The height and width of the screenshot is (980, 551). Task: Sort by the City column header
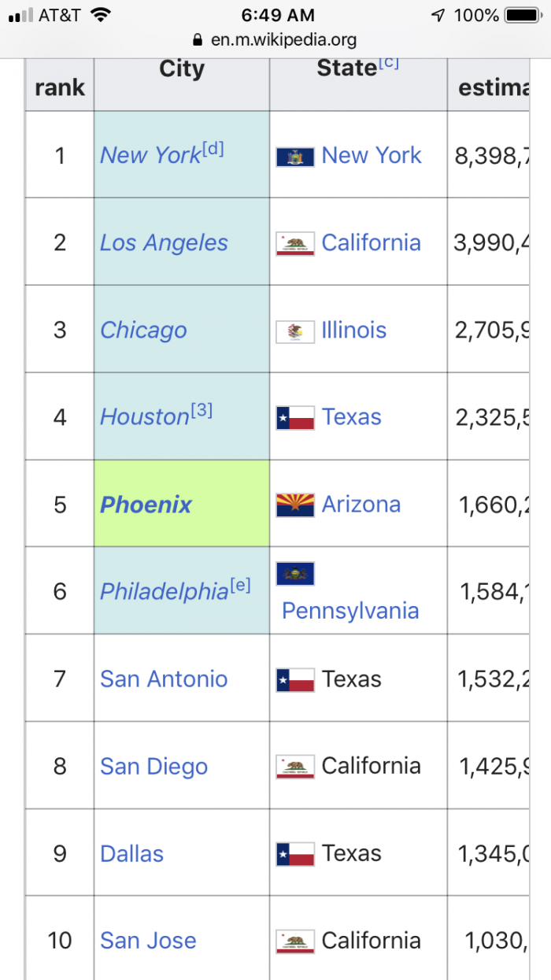182,69
